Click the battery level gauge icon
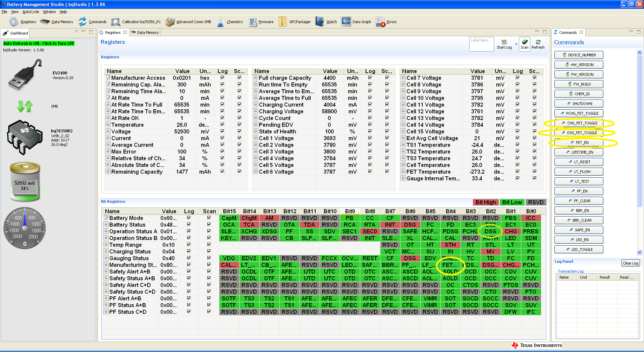Viewport: 644px width, 352px height. coord(25,181)
